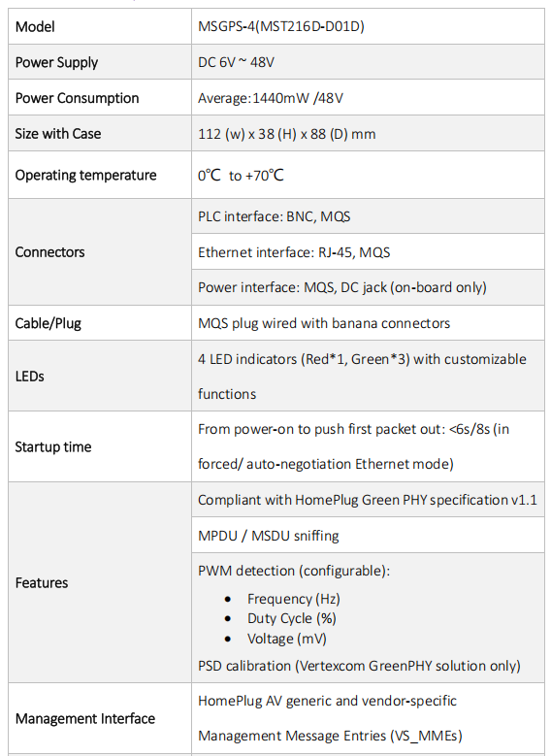
Task: Select the Average:1440mW /48V text
Action: [x=271, y=98]
